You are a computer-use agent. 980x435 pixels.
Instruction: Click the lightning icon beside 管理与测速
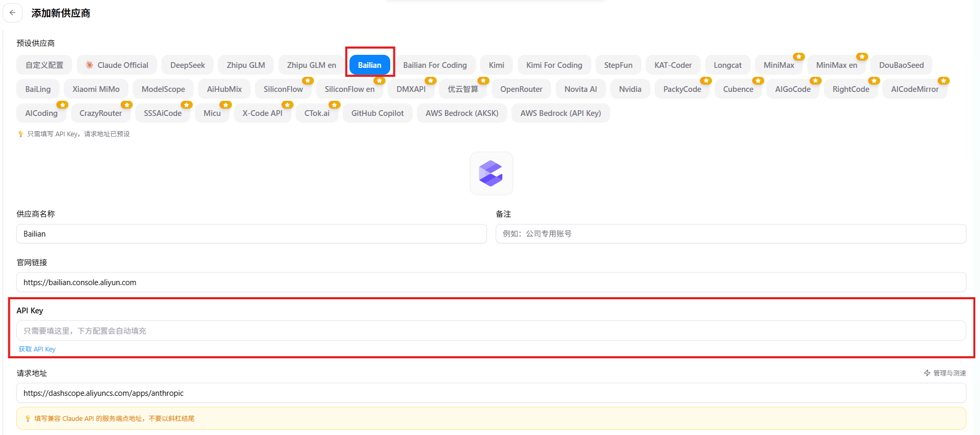[x=927, y=373]
